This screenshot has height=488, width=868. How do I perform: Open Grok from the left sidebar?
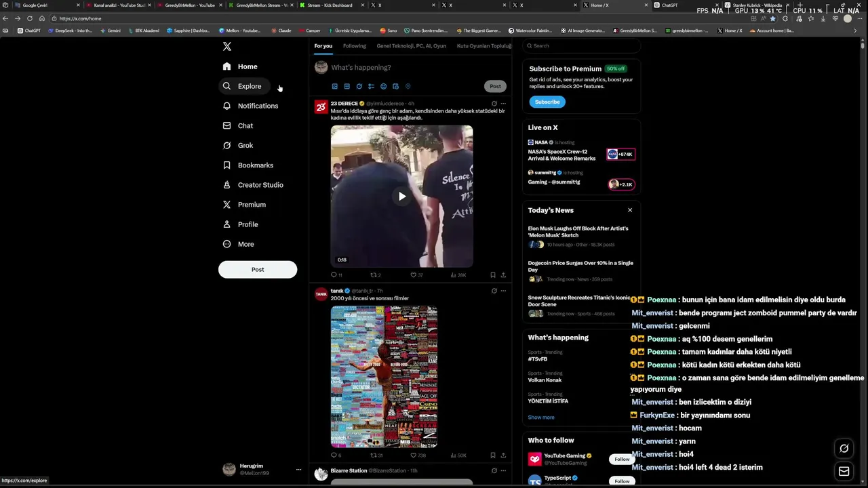[x=238, y=145]
